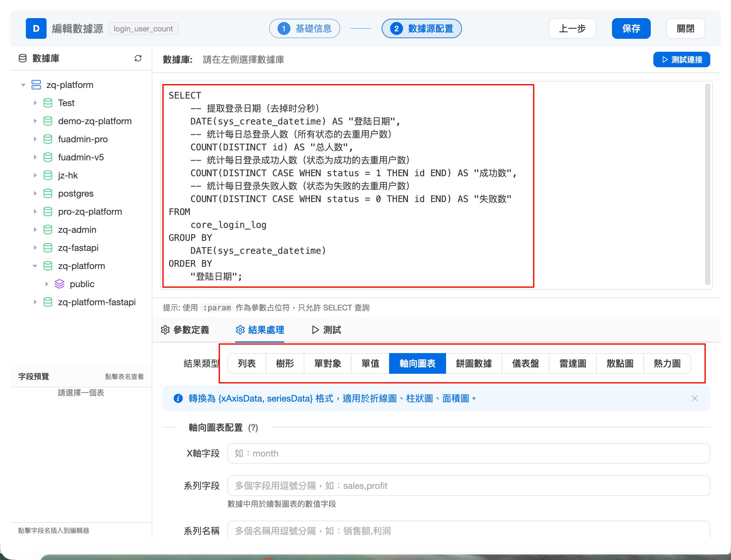The image size is (731, 560).
Task: Select the 餅圖數據 result type
Action: point(474,363)
